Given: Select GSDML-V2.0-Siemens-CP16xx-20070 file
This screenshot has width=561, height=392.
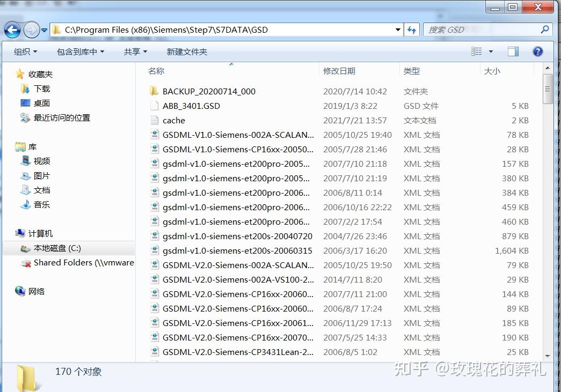Looking at the screenshot, I should (238, 337).
